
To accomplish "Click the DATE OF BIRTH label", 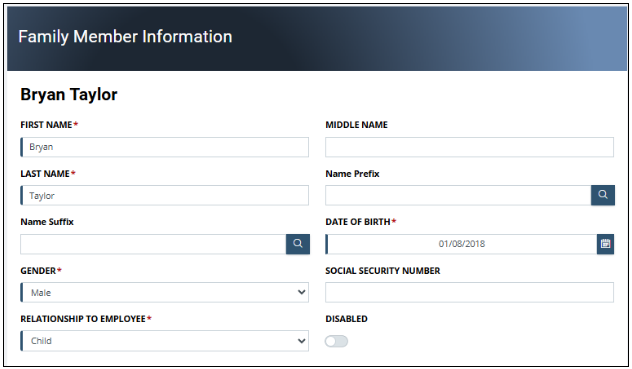I will point(358,222).
